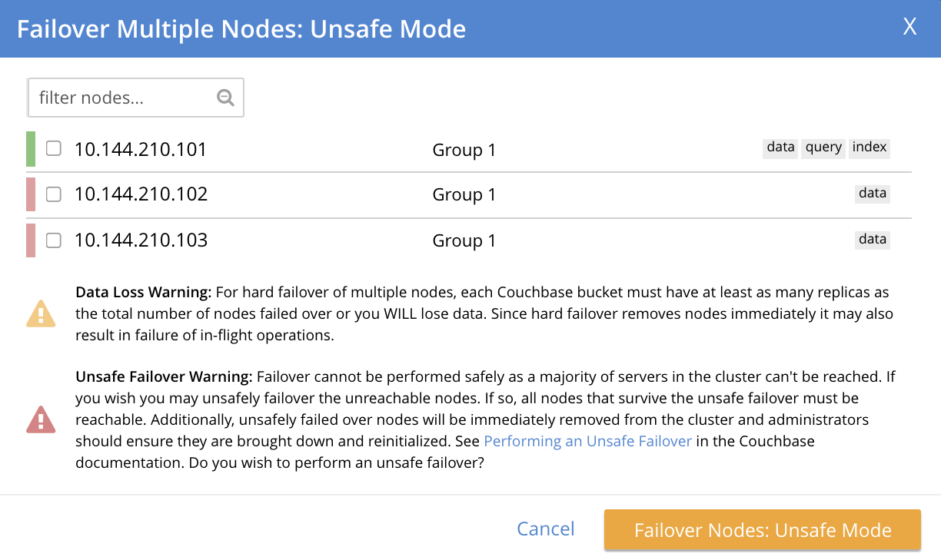Click the Group 1 label for 10.144.210.101

(x=464, y=150)
